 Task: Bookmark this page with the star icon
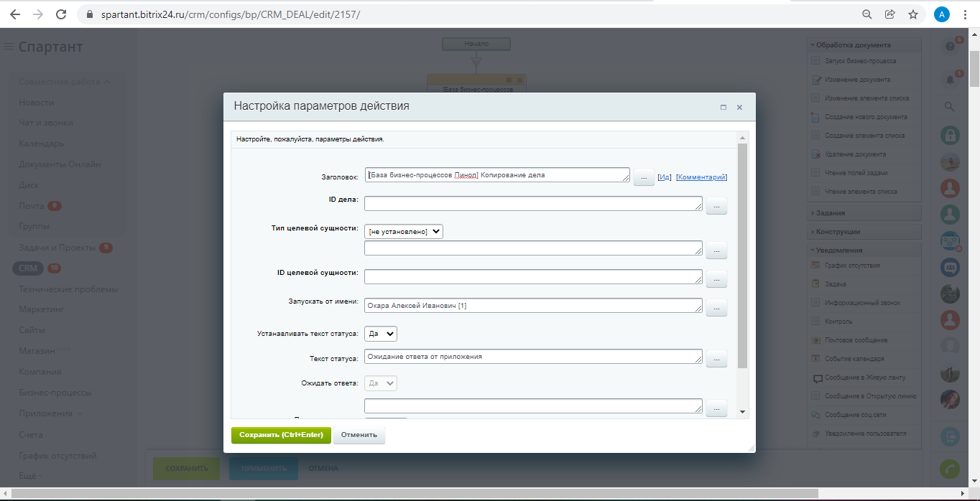coord(912,14)
